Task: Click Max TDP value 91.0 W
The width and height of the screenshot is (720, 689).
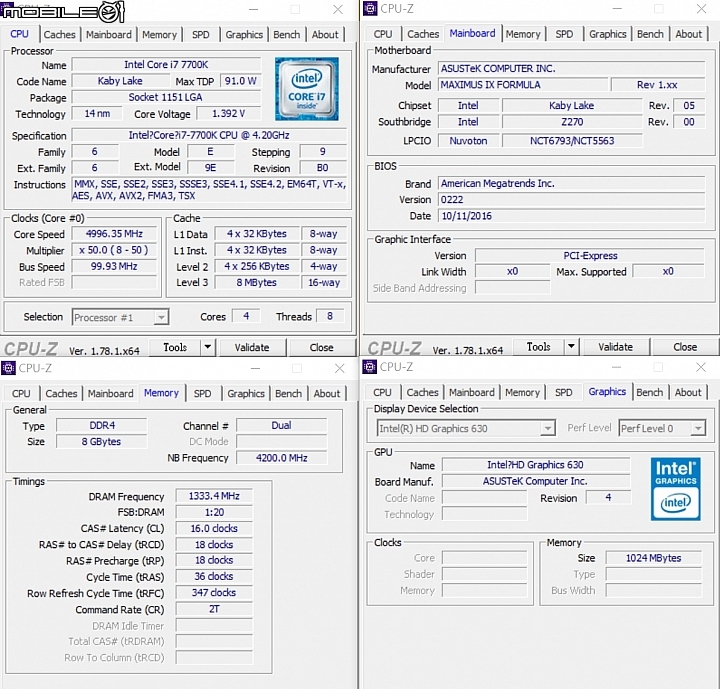Action: 241,81
